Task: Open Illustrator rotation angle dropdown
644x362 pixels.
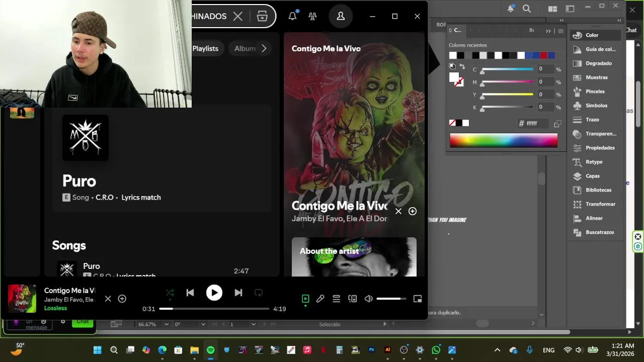Action: [203, 324]
